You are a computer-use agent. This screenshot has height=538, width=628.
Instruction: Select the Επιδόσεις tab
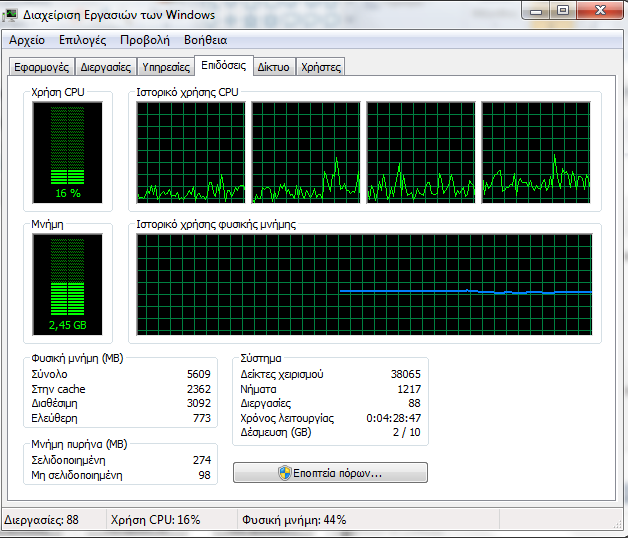[x=223, y=65]
